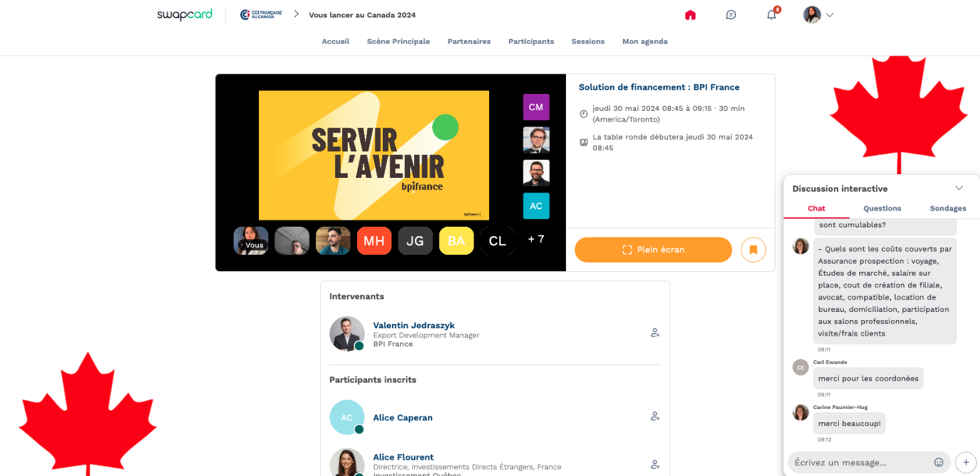Collapse the Discussion interactive panel

[x=959, y=189]
